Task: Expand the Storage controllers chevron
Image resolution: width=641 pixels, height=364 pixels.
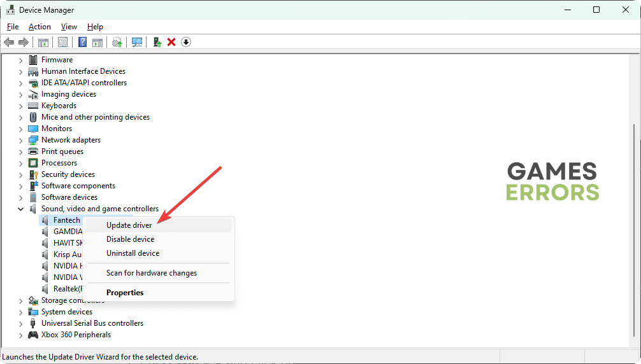Action: click(x=20, y=300)
